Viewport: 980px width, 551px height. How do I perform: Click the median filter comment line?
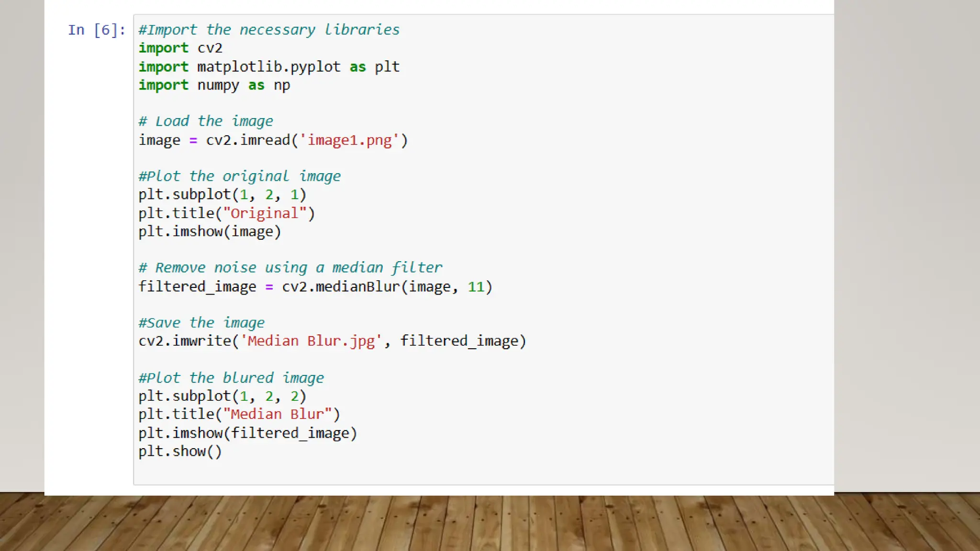290,267
